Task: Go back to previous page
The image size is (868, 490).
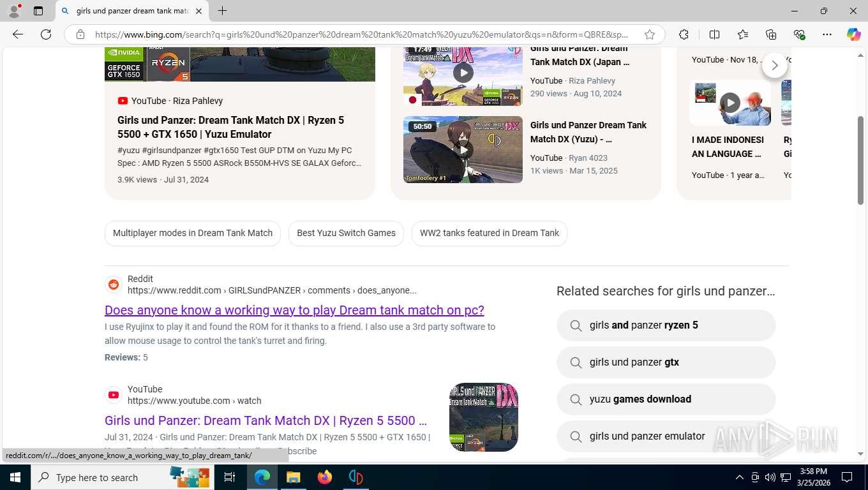Action: pos(18,34)
